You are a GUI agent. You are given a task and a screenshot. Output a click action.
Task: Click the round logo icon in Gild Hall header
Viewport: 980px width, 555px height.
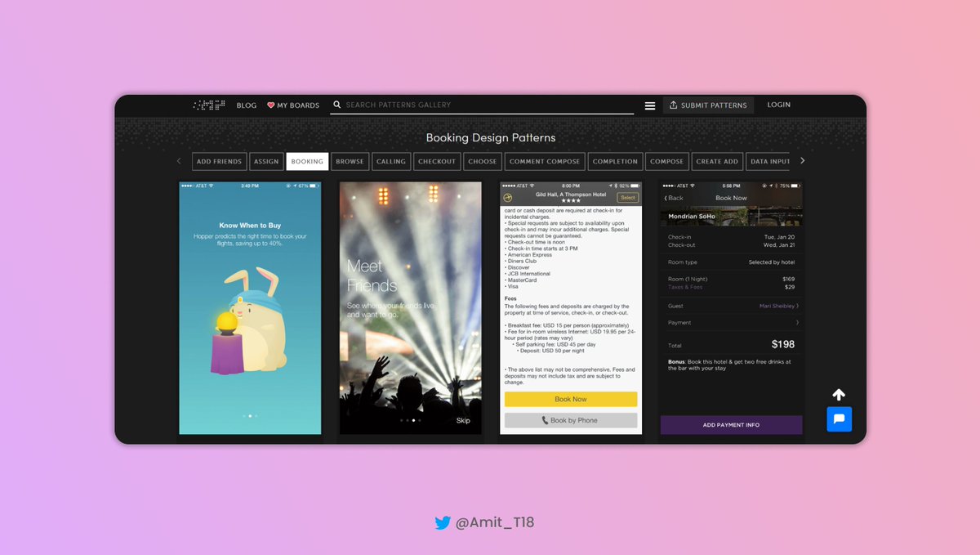(507, 198)
